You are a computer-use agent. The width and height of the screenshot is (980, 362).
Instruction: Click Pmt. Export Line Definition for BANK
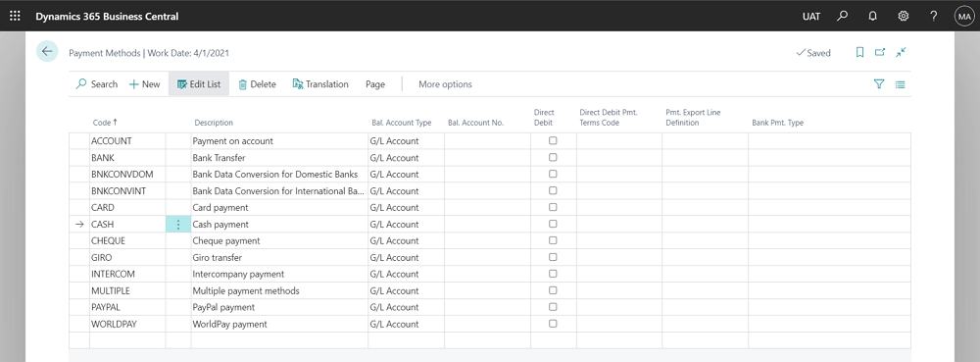705,158
